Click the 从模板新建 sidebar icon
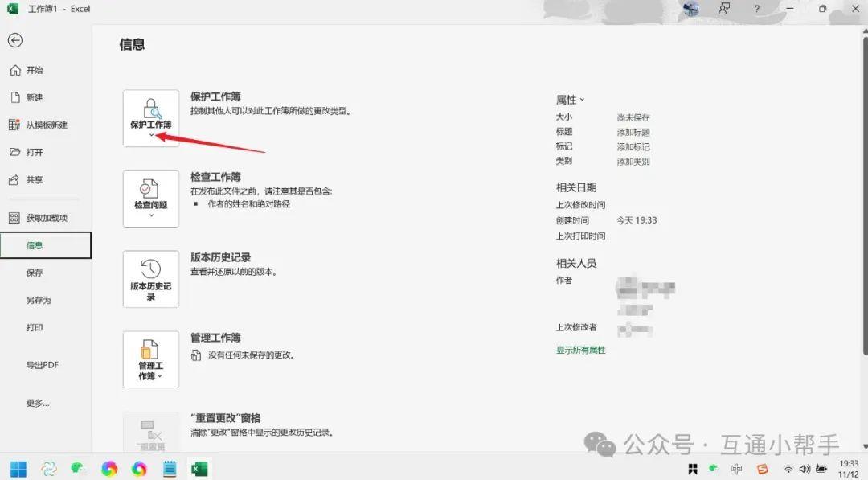Image resolution: width=868 pixels, height=480 pixels. pyautogui.click(x=36, y=125)
